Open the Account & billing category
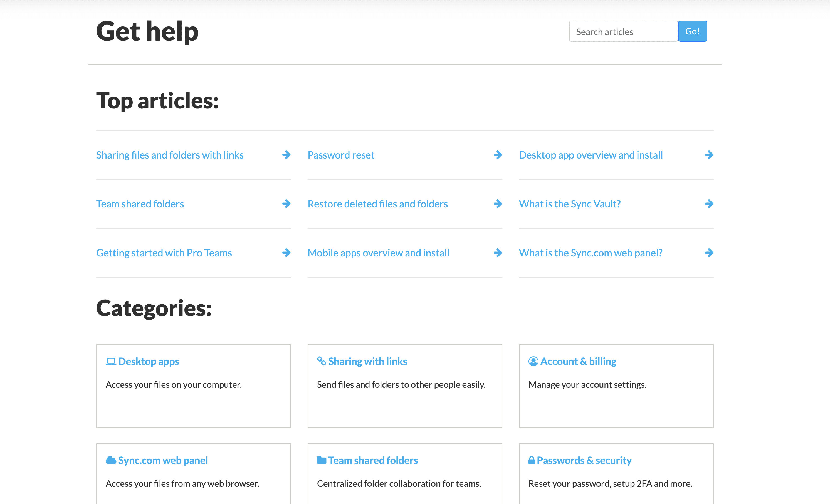Viewport: 830px width, 504px height. click(x=578, y=362)
